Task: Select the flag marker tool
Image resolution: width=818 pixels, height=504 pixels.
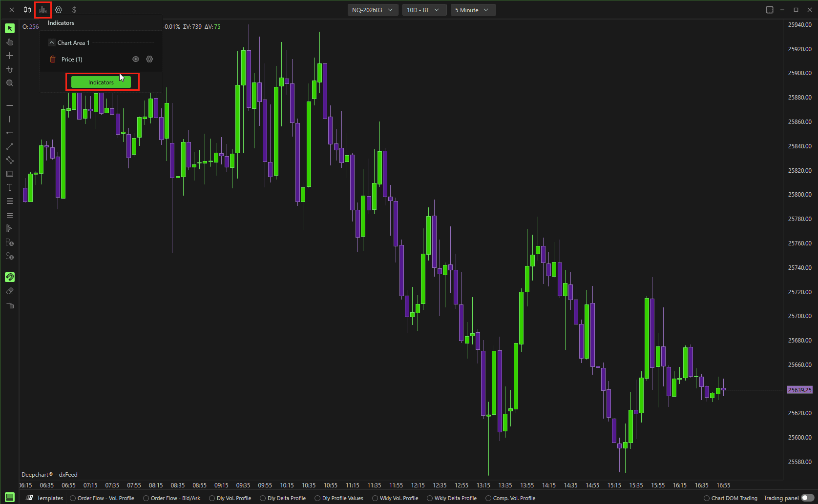Action: coord(10,228)
